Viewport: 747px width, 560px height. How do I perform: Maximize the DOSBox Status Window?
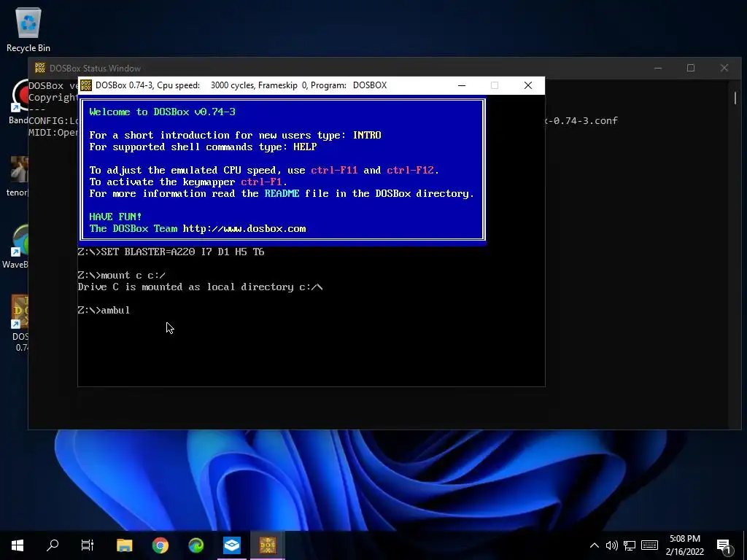(x=691, y=68)
